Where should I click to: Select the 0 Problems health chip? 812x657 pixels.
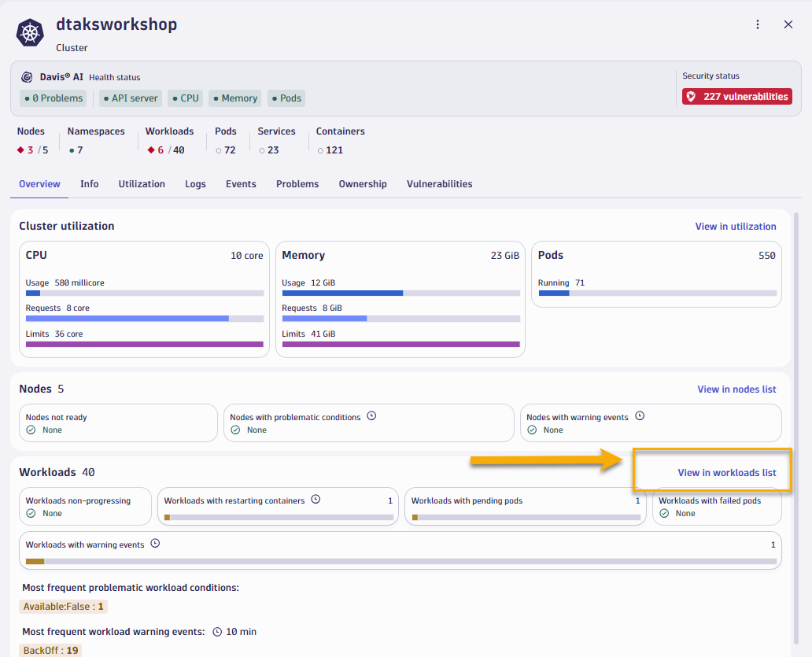coord(53,98)
